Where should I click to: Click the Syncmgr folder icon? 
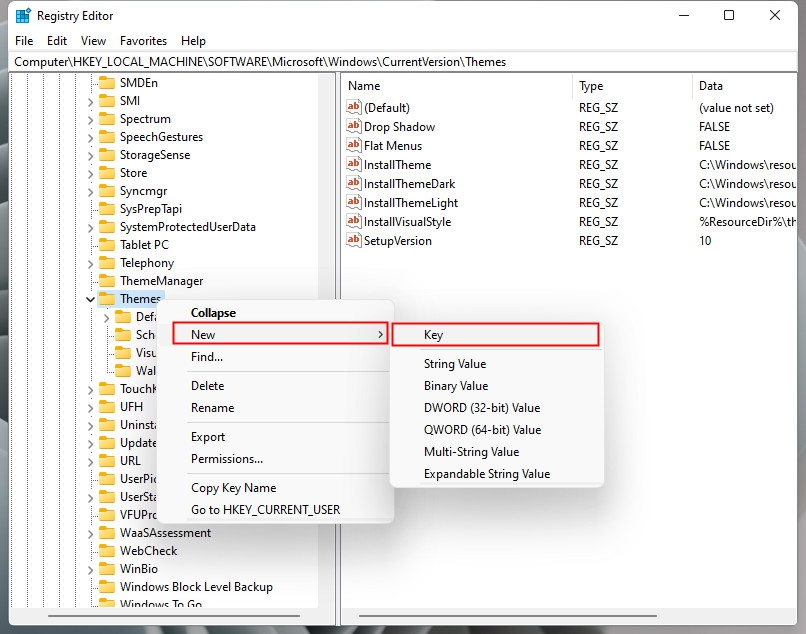click(x=106, y=191)
